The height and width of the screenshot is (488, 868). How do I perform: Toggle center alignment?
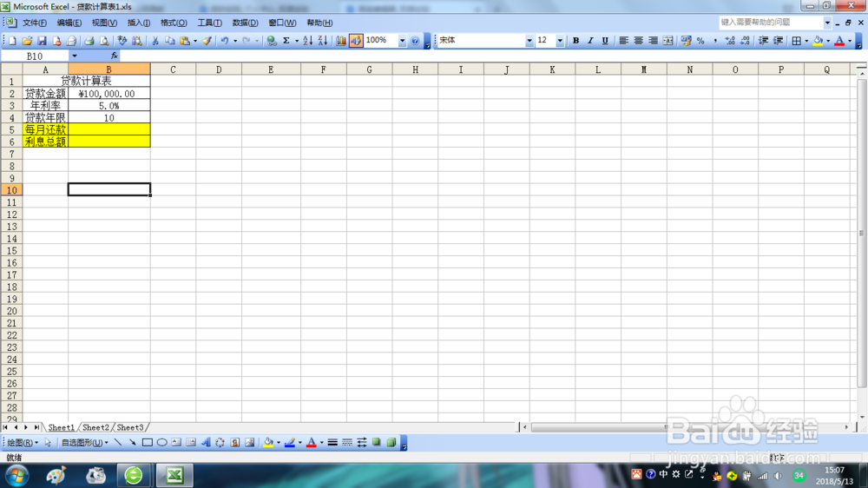(638, 41)
